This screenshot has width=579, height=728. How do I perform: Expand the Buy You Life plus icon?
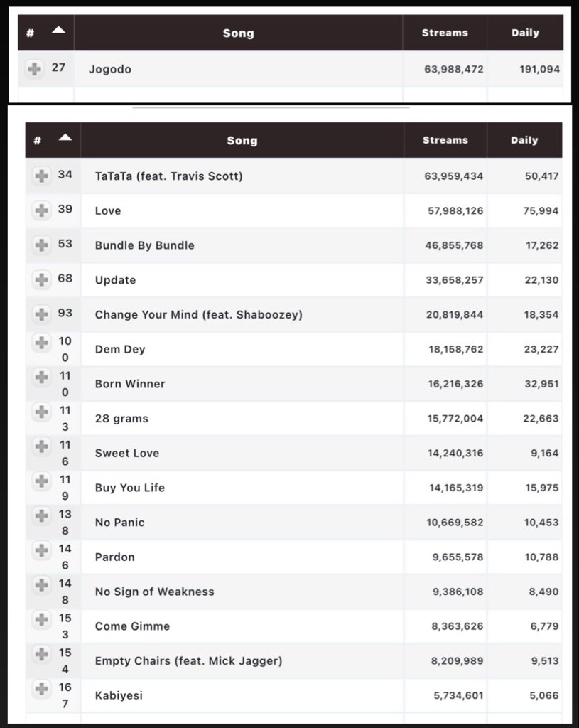coord(42,481)
